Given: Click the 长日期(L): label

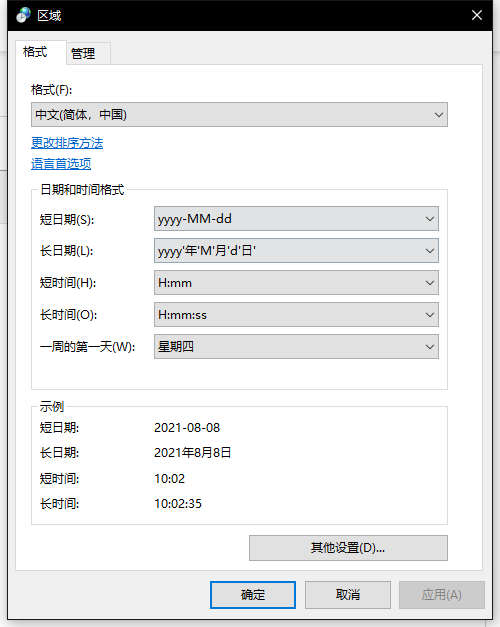Looking at the screenshot, I should (66, 251).
